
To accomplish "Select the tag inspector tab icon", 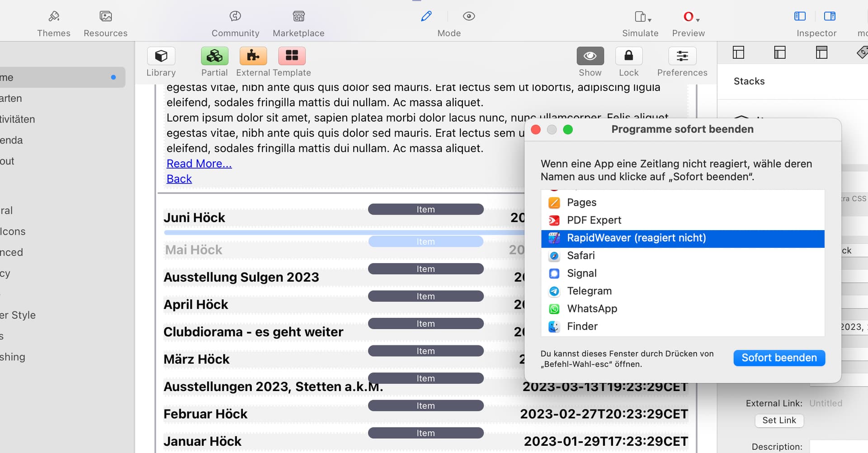I will point(862,52).
